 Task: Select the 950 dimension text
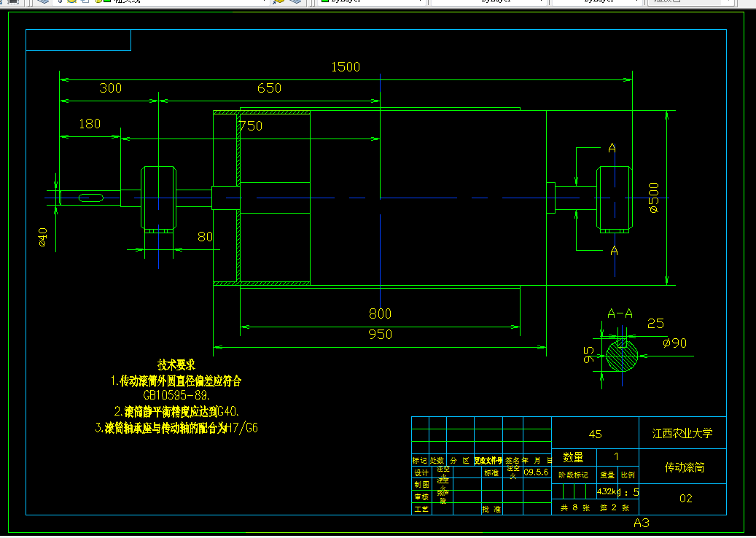380,335
